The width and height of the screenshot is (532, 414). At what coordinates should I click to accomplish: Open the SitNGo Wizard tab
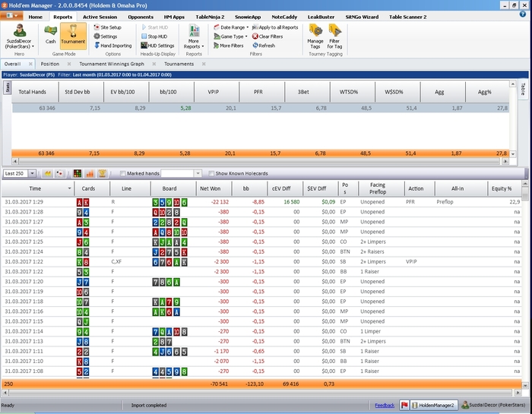(362, 17)
